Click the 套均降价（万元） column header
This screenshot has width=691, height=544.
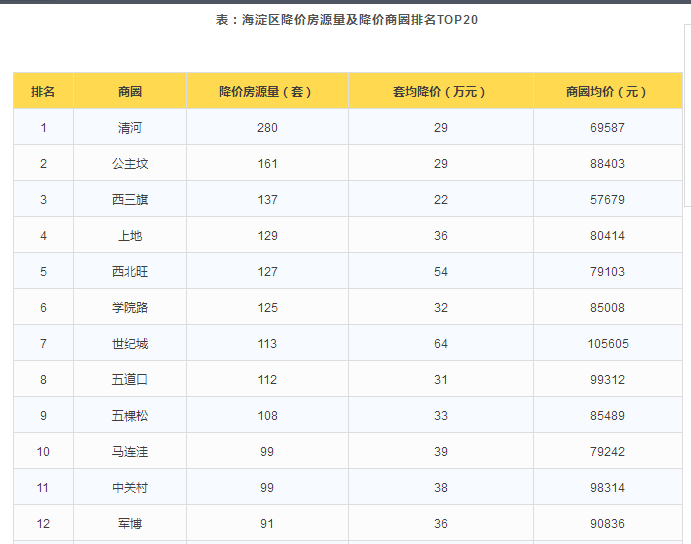[x=440, y=91]
